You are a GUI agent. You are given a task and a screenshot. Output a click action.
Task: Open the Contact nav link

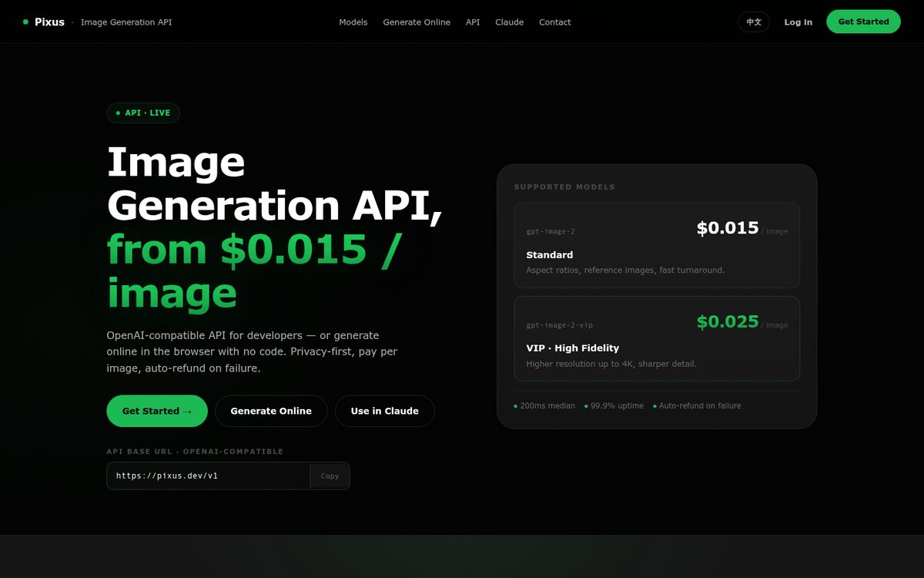pos(554,22)
